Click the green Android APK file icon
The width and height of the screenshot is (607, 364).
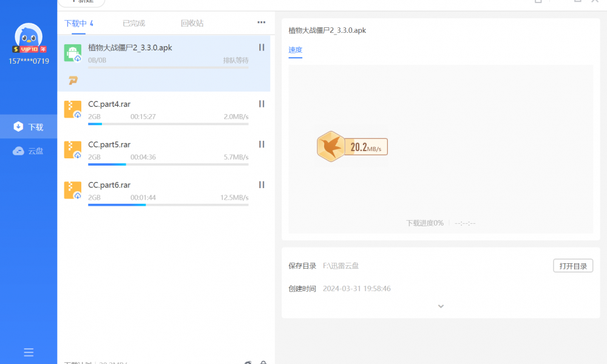(x=73, y=53)
